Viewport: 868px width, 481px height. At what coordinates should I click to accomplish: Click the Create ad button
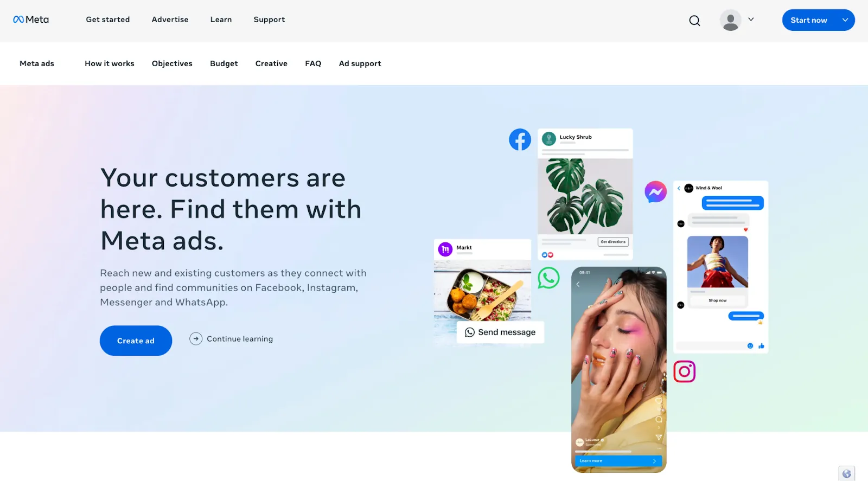click(136, 341)
